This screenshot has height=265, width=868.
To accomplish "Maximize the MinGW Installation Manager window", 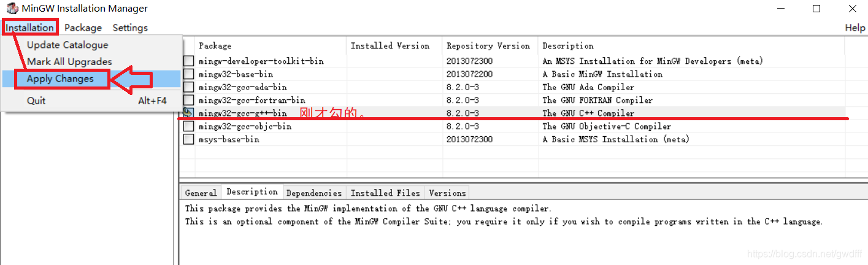I will click(816, 9).
